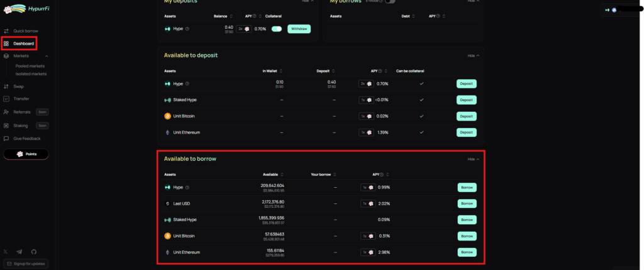The image size is (644, 270).
Task: Click Signup for updates
Action: point(26,264)
